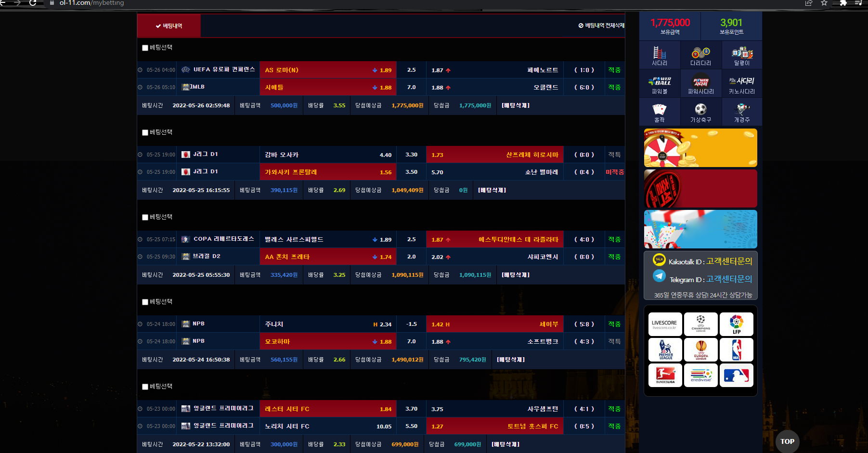The image size is (868, 453).
Task: Click AS 로마(N) selection row
Action: click(328, 70)
